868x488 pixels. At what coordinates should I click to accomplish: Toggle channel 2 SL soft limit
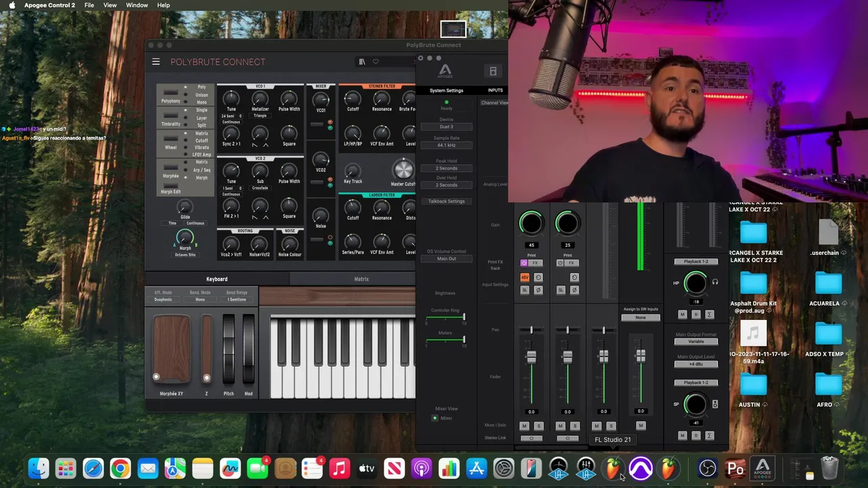point(560,290)
